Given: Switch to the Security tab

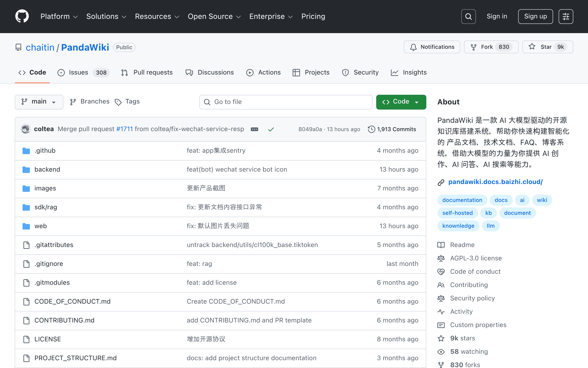Looking at the screenshot, I should [360, 72].
